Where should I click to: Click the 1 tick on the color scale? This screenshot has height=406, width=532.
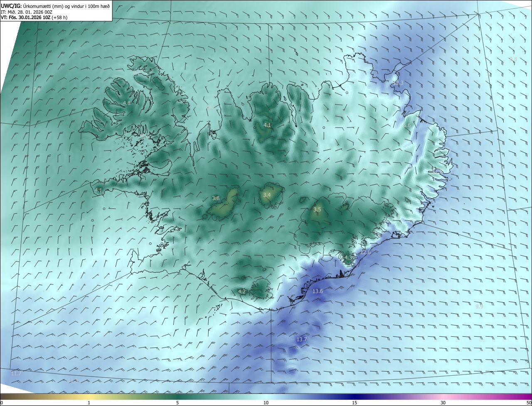89,403
